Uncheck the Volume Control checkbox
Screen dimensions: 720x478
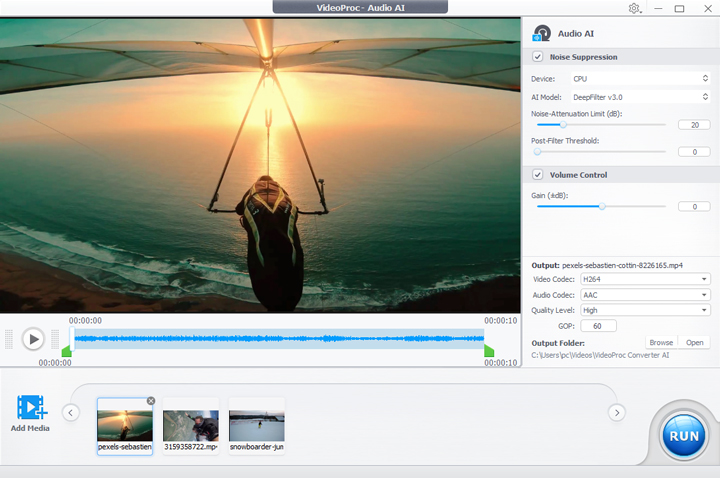point(538,175)
